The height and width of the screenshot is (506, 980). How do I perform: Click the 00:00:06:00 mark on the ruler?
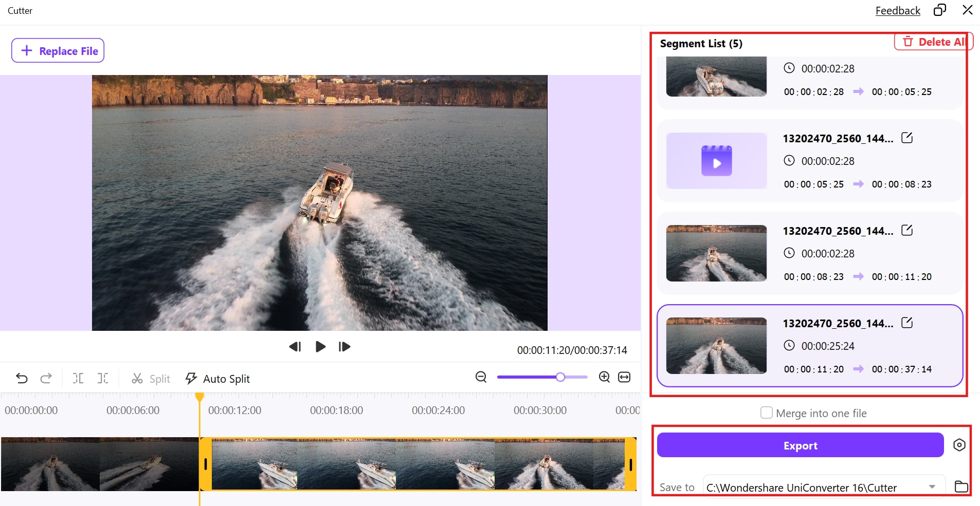pos(133,410)
